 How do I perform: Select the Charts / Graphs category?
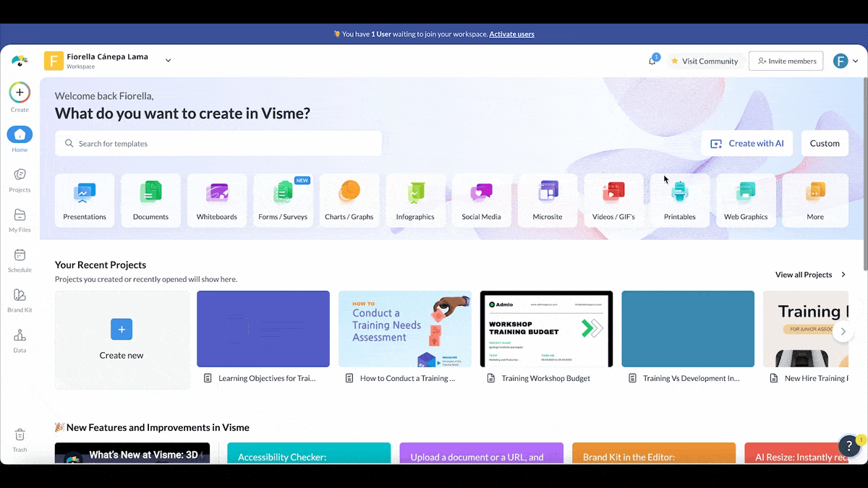tap(349, 200)
